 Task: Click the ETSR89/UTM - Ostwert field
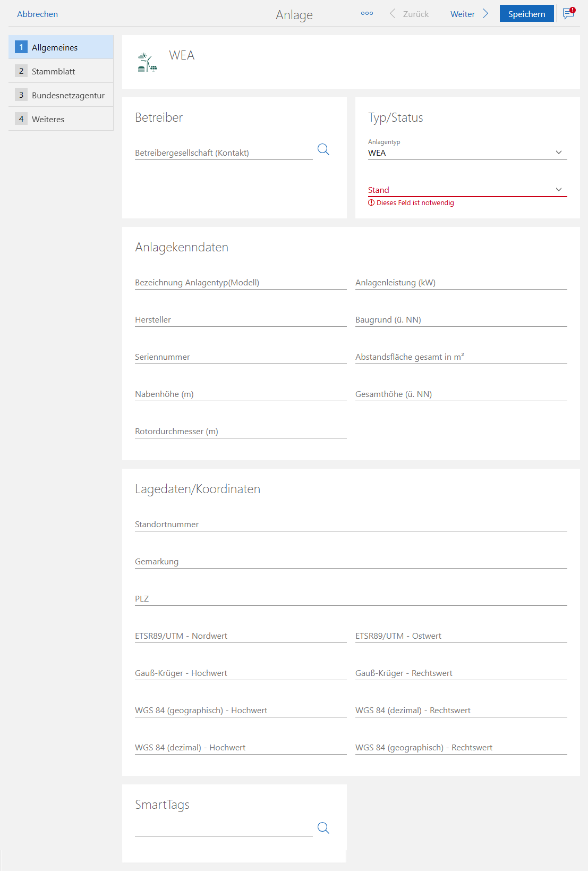(x=461, y=636)
